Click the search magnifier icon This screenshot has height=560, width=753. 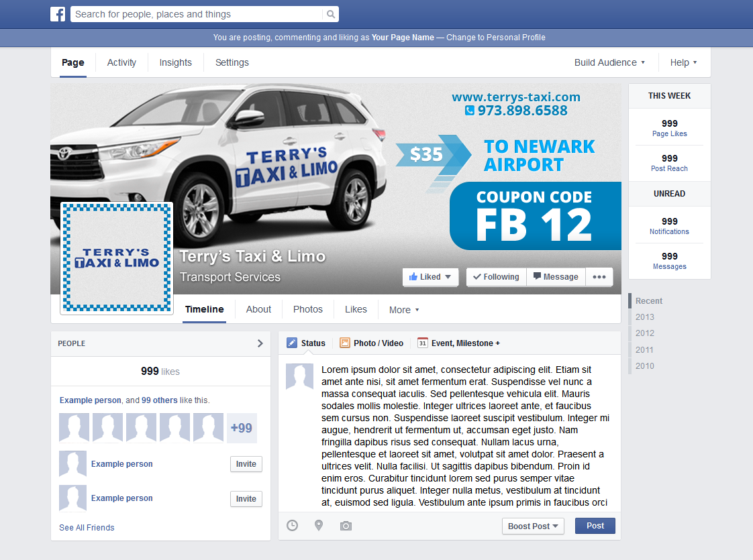330,13
